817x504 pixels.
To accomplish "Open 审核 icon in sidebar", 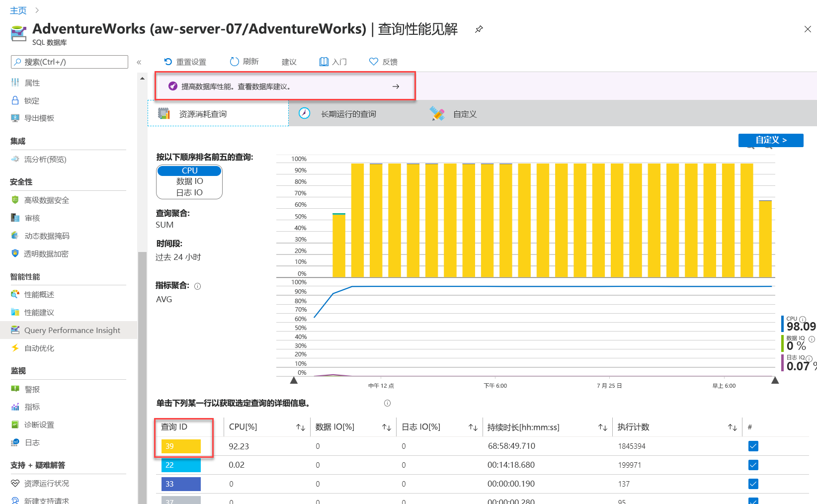I will [15, 218].
